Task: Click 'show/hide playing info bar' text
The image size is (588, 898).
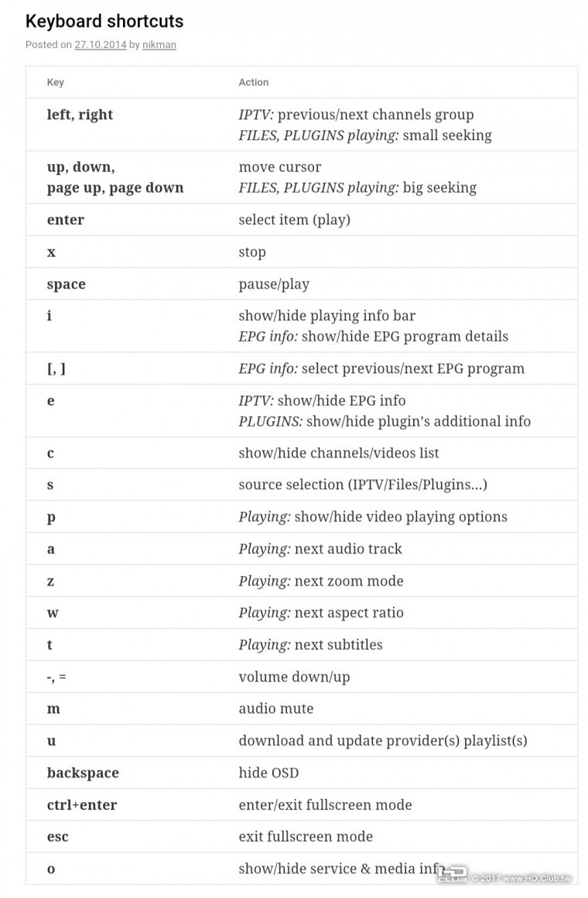Action: click(326, 316)
